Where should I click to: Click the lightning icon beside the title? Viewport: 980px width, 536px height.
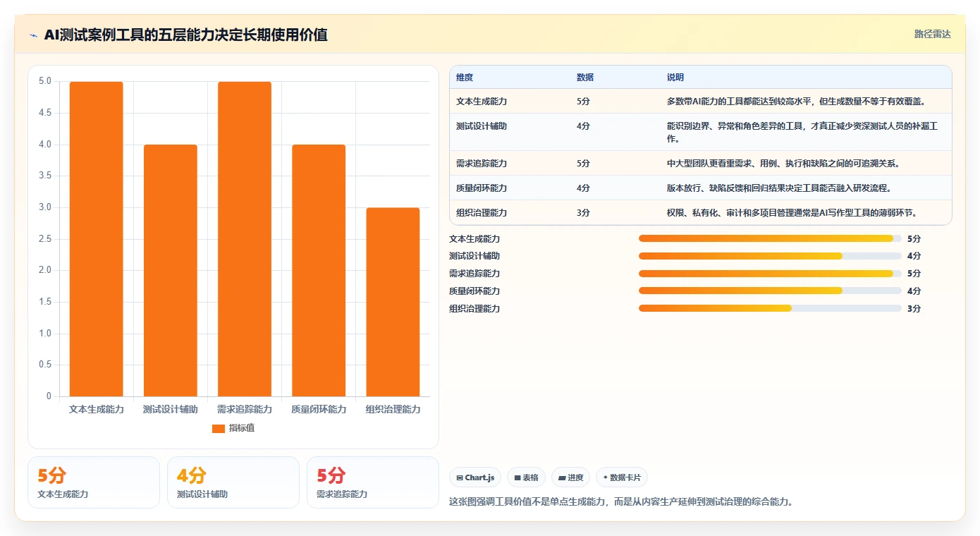tap(34, 35)
